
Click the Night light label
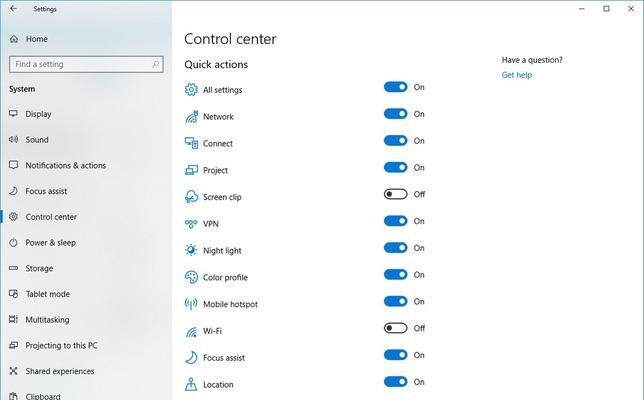222,251
